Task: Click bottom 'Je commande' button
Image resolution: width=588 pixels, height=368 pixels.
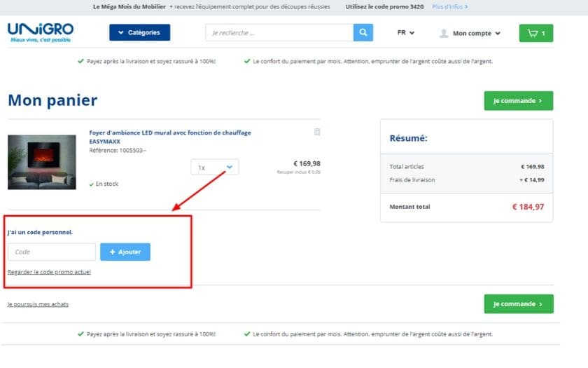Action: (518, 304)
